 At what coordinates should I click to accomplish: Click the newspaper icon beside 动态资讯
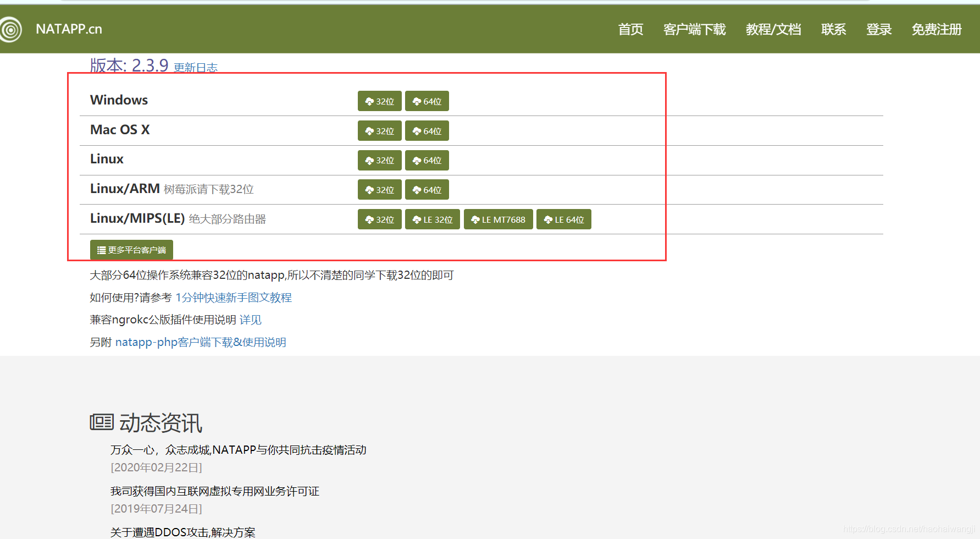(102, 422)
